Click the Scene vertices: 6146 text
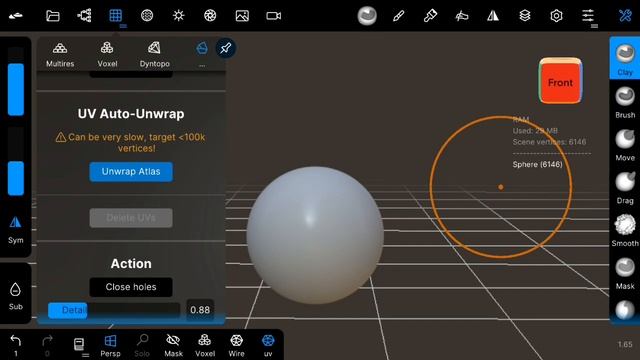The image size is (640, 360). point(549,142)
